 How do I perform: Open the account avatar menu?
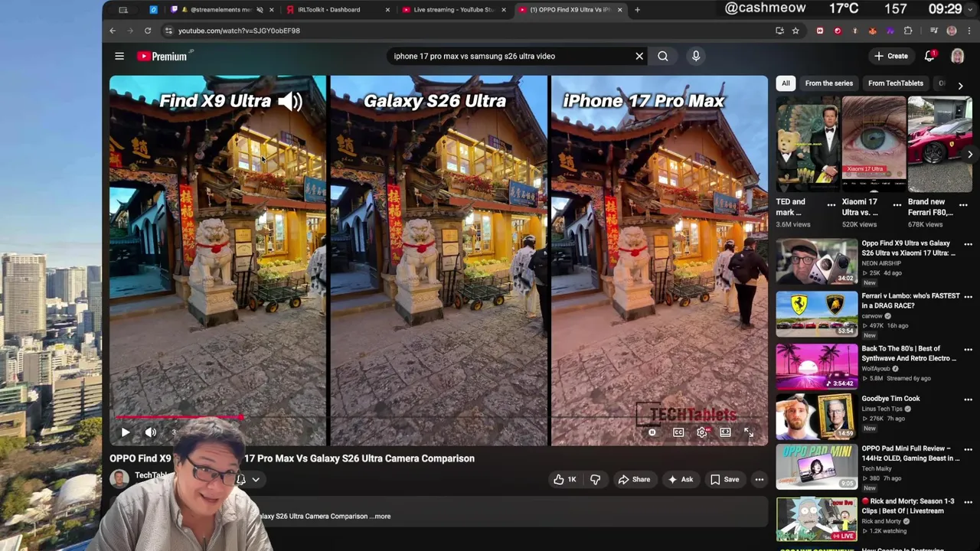tap(957, 56)
